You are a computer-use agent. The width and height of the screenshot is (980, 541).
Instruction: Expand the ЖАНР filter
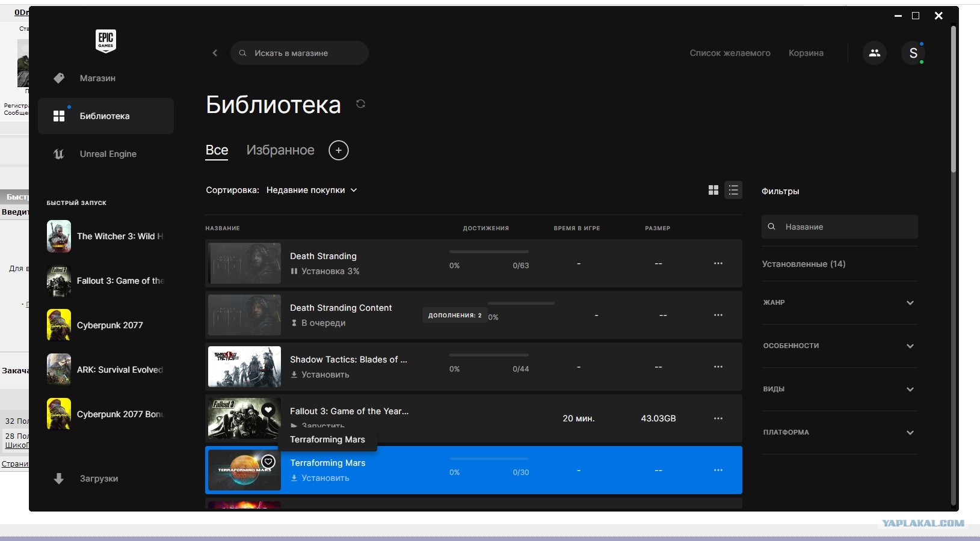[x=839, y=302]
